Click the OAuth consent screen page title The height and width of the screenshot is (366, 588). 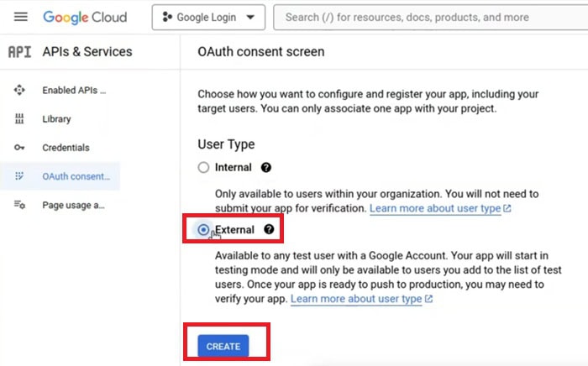tap(261, 52)
